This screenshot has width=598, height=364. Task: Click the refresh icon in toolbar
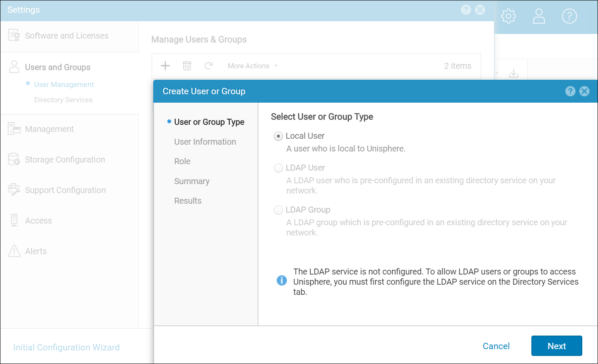(x=208, y=66)
